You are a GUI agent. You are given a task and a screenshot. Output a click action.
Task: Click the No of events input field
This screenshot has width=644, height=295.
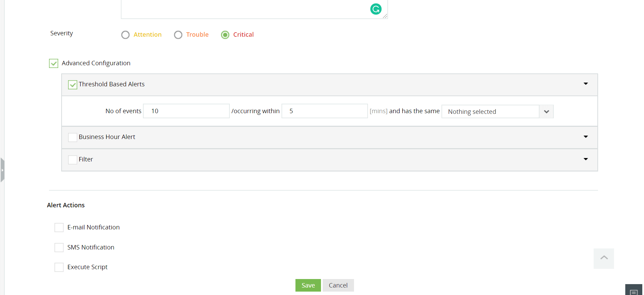186,111
